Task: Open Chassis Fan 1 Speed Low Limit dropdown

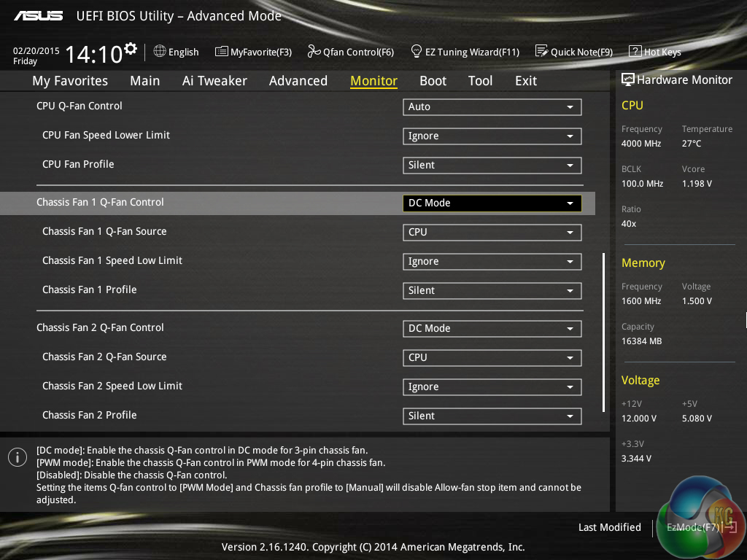Action: coord(492,262)
